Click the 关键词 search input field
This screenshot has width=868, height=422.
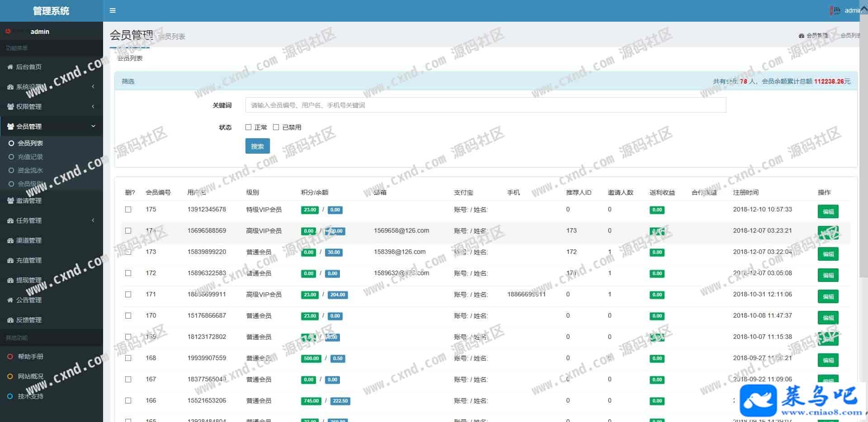(486, 105)
